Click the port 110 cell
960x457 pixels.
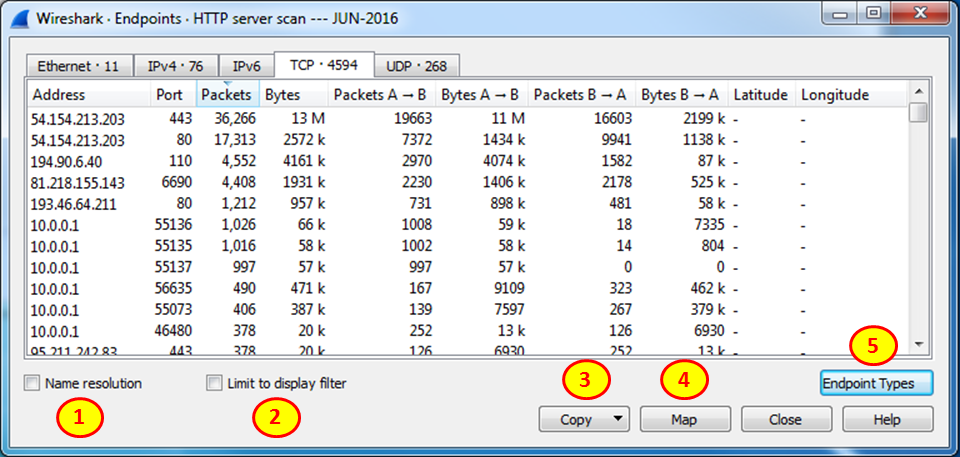point(181,162)
